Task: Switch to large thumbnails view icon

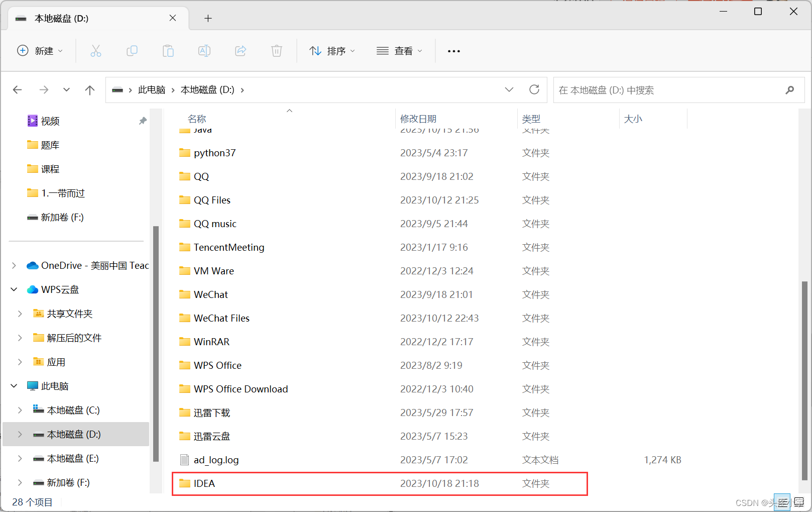Action: pos(799,502)
